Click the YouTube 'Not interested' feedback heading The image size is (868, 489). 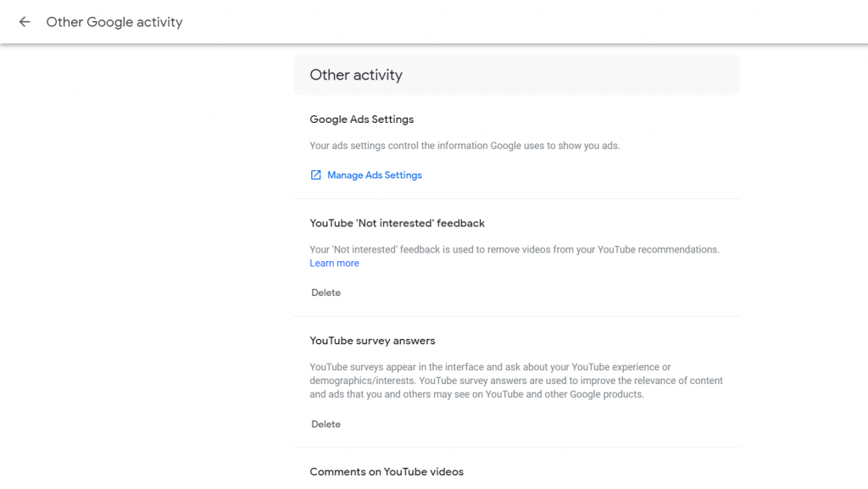coord(397,223)
